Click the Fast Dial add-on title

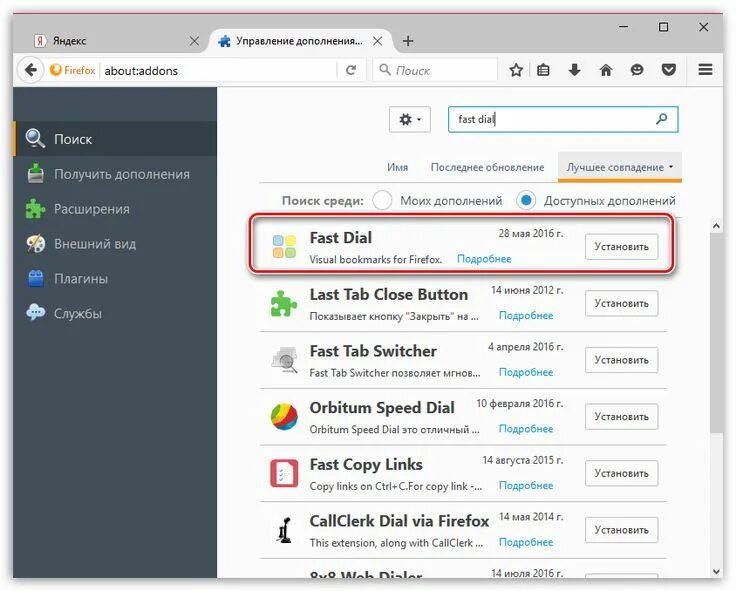340,238
